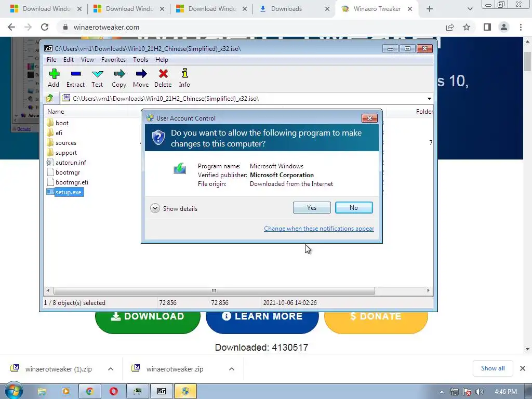Open the Chrome three-dot menu
Image resolution: width=532 pixels, height=399 pixels.
click(521, 27)
